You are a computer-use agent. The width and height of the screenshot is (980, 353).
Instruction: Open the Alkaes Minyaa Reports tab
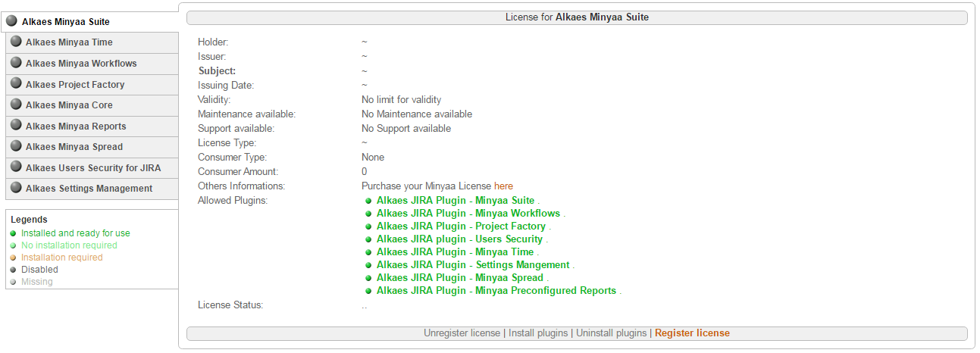click(92, 126)
